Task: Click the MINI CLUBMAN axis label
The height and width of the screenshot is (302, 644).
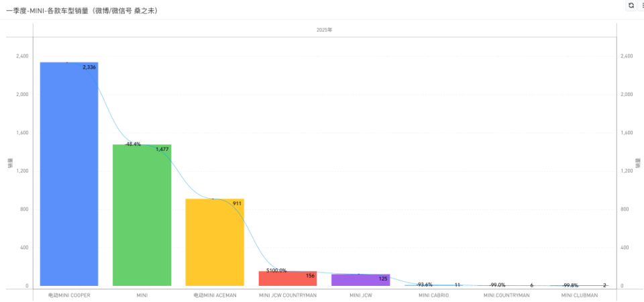Action: (x=580, y=295)
